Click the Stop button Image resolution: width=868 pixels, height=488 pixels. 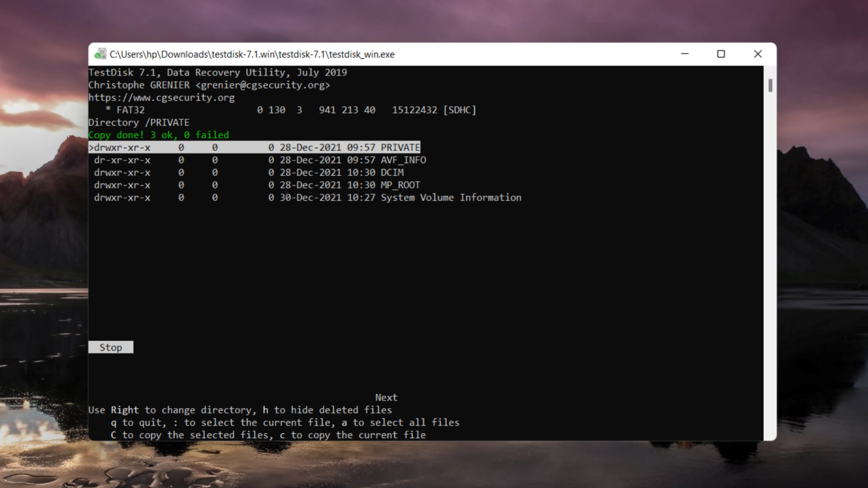pyautogui.click(x=111, y=347)
